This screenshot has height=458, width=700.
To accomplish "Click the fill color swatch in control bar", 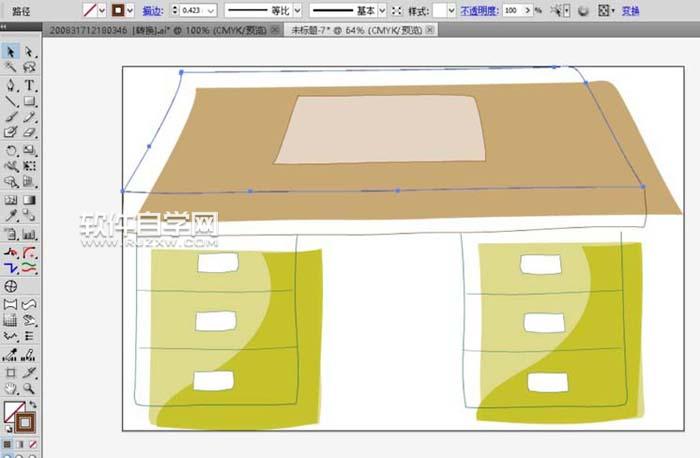I will point(90,11).
